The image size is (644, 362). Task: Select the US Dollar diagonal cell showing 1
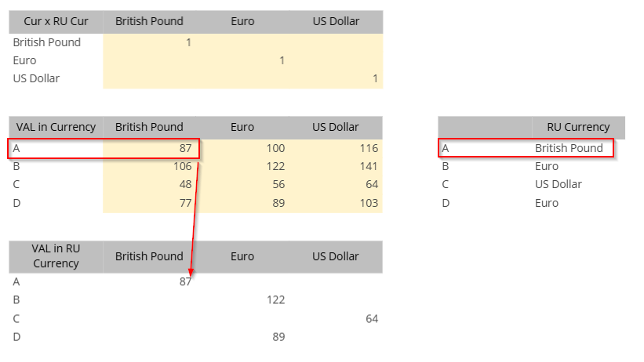(336, 79)
